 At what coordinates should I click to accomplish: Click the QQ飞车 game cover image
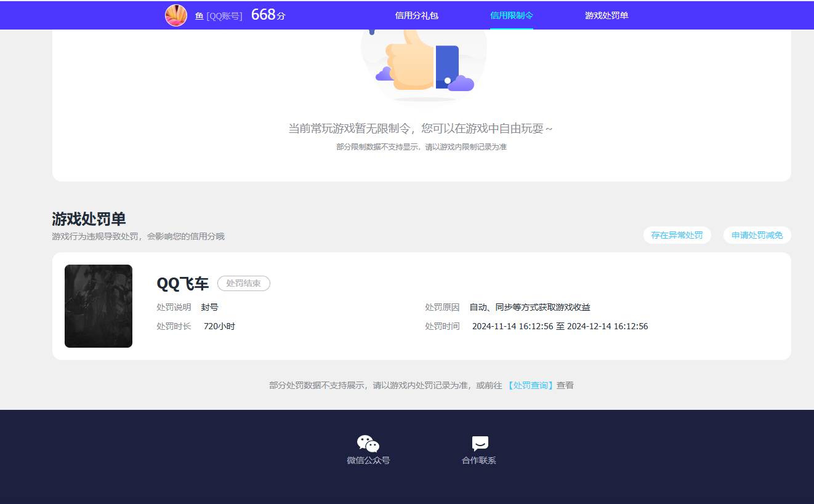click(98, 306)
